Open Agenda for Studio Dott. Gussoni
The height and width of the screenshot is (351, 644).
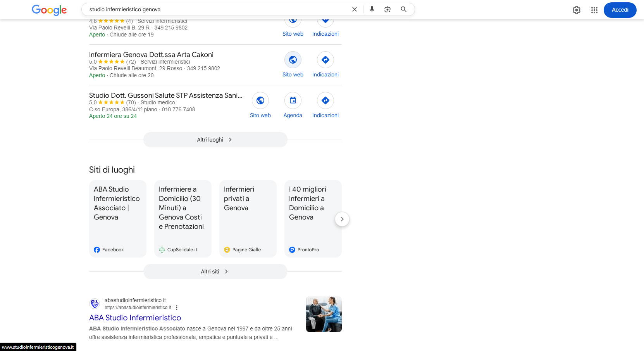coord(293,101)
